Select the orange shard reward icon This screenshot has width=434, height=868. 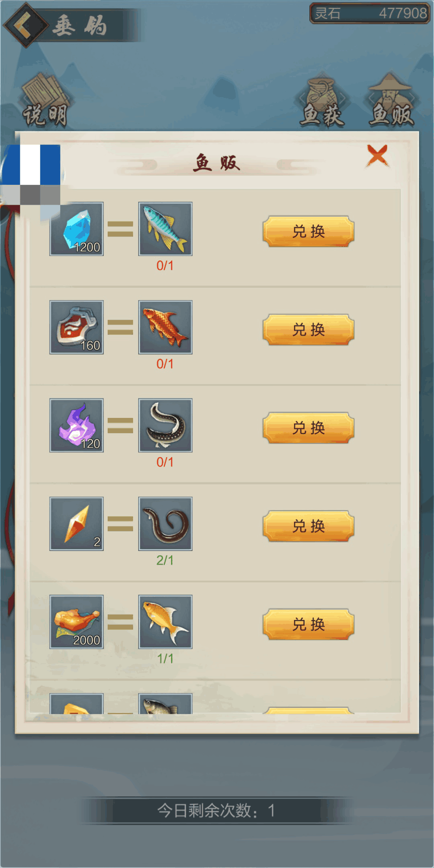pyautogui.click(x=77, y=524)
